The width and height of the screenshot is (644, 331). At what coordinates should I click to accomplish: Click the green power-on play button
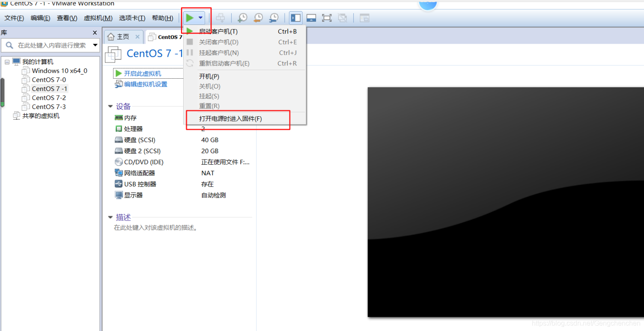point(190,18)
